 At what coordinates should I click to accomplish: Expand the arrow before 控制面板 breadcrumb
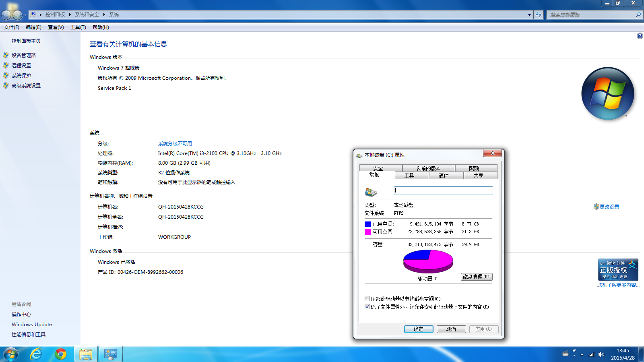[x=40, y=14]
